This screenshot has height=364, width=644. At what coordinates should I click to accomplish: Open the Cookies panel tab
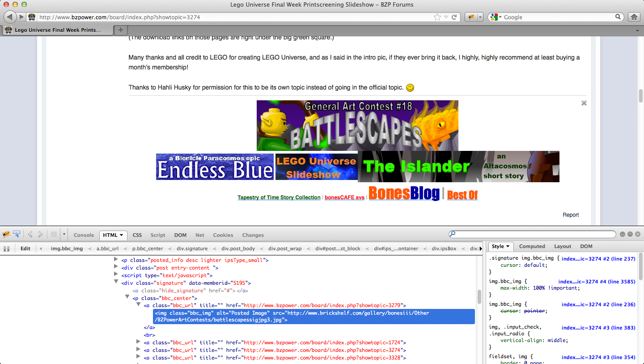pyautogui.click(x=223, y=235)
